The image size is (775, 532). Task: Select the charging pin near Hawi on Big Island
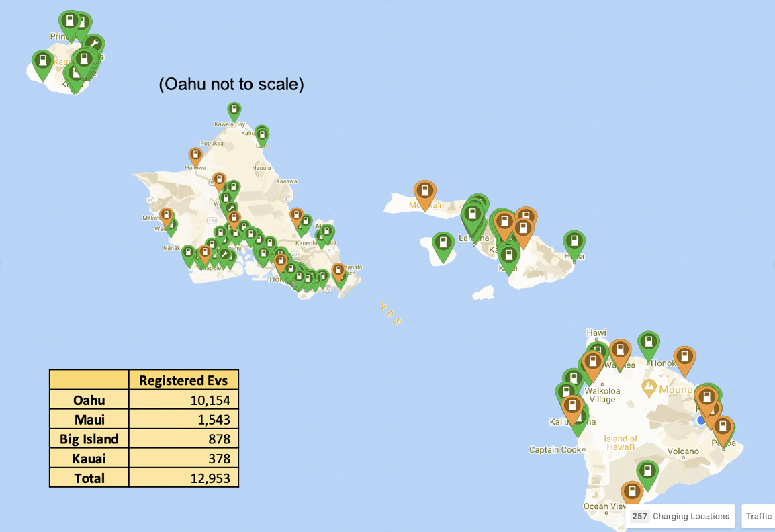click(598, 349)
